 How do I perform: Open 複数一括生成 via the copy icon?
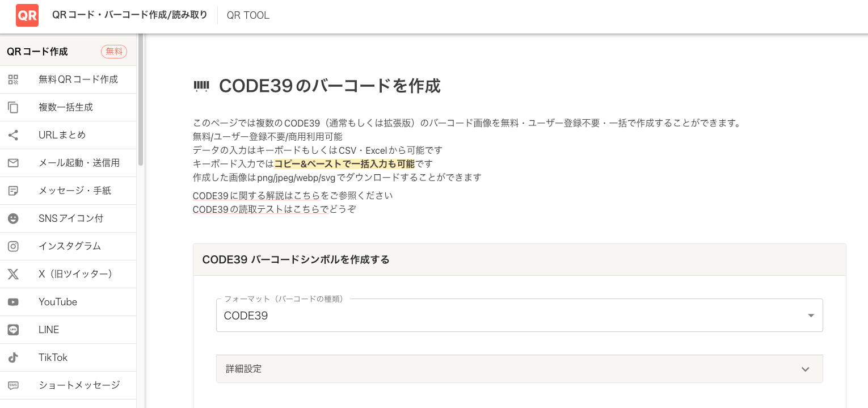[12, 107]
